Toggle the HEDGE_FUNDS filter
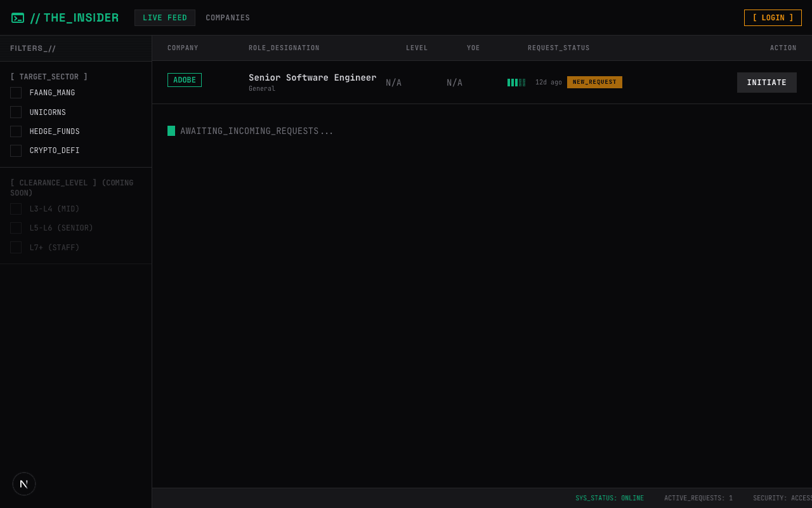The height and width of the screenshot is (508, 812). tap(16, 131)
